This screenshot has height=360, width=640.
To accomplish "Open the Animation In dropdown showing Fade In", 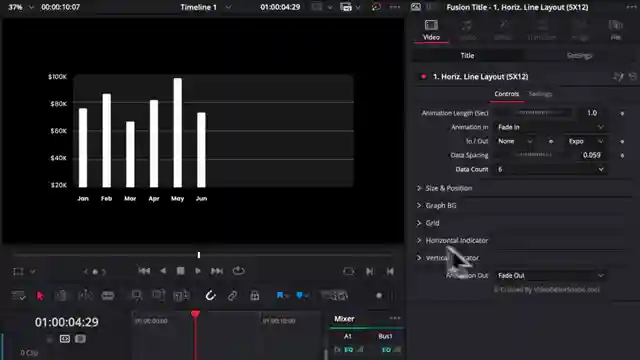I will [x=550, y=127].
